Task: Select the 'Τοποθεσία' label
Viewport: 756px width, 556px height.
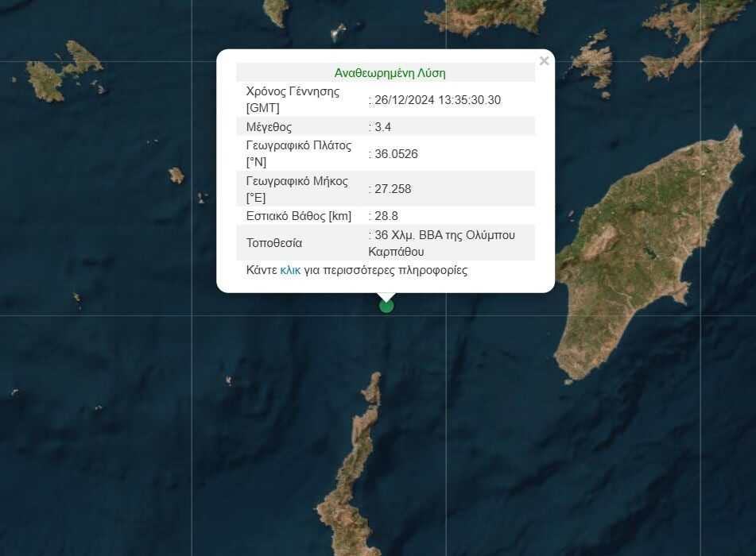Action: [274, 243]
